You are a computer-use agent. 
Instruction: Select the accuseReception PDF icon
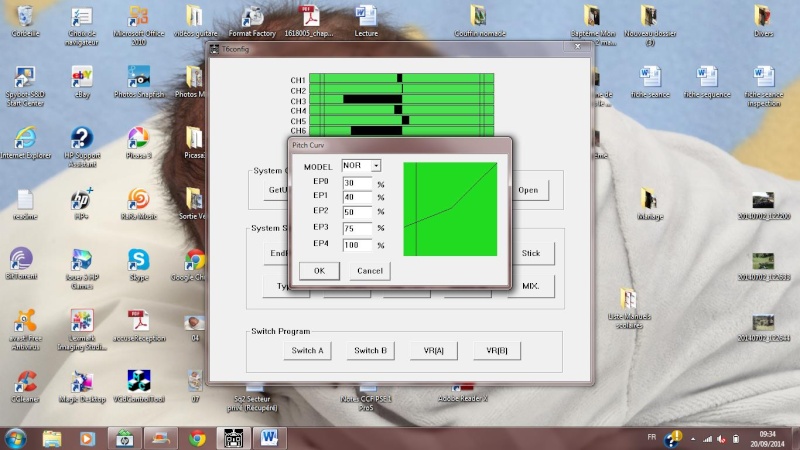tap(139, 326)
